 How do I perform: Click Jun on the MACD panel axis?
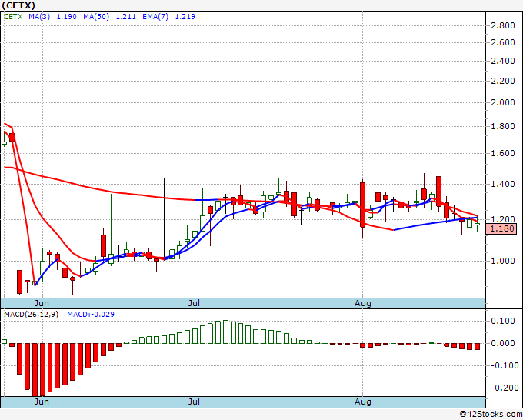[x=42, y=402]
